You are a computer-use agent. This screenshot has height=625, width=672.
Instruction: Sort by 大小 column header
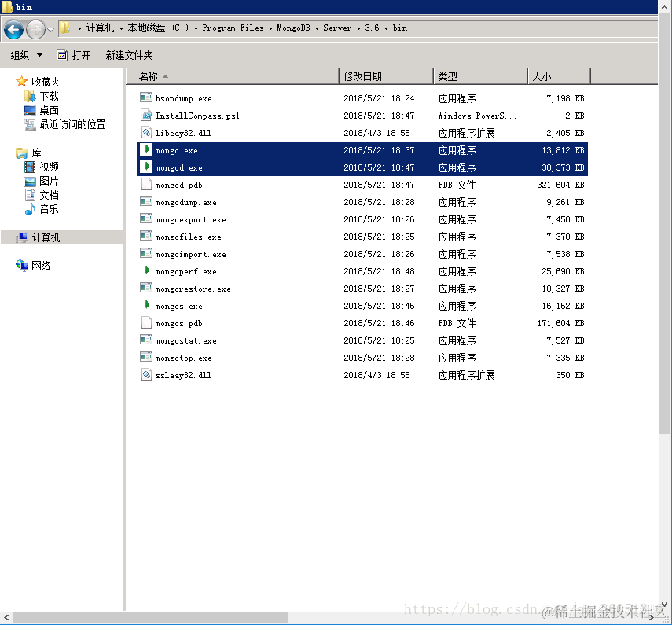[559, 76]
